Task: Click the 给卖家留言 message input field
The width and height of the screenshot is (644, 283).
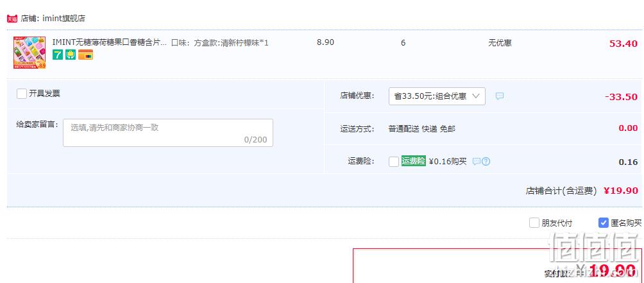Action: pyautogui.click(x=168, y=133)
